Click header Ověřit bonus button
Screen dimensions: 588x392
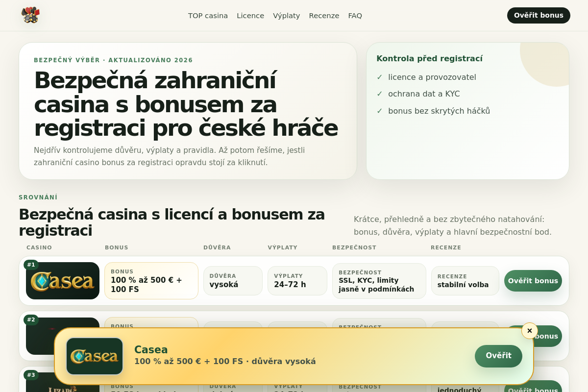(539, 15)
